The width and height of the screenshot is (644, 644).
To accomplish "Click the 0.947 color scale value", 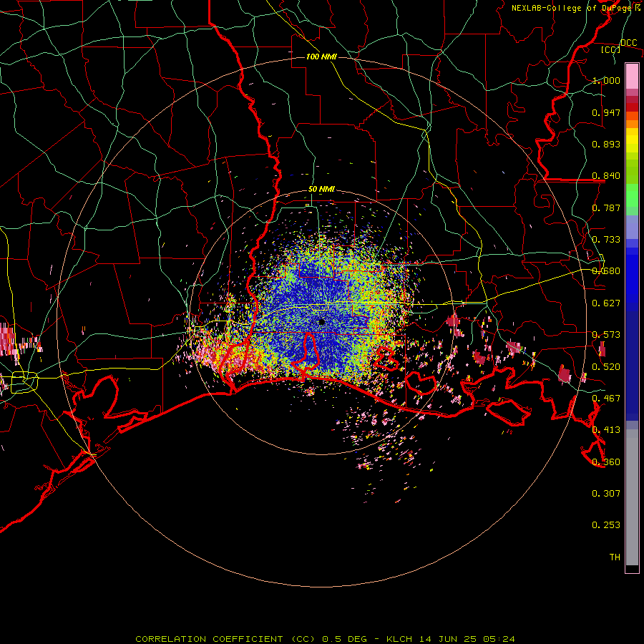I will [606, 112].
